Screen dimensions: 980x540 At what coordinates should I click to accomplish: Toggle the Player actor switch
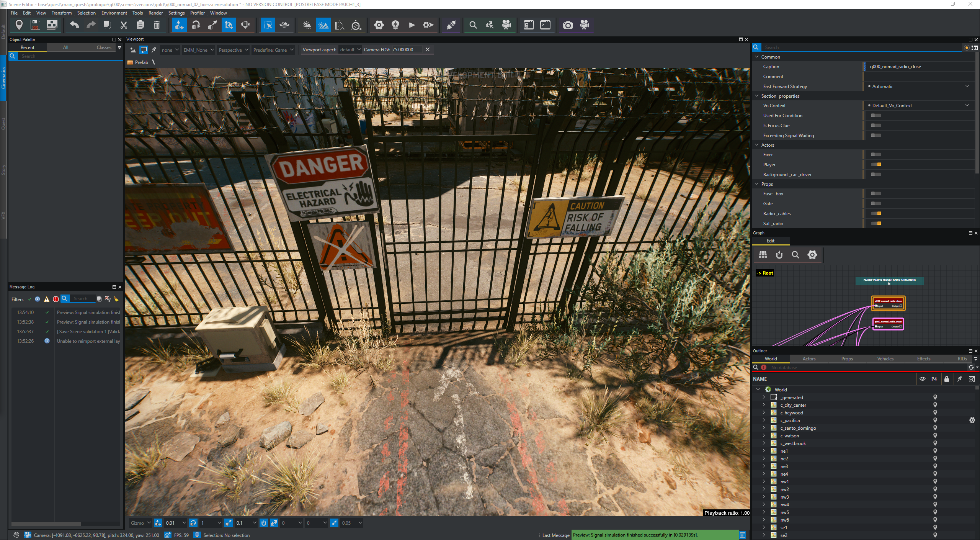pos(876,164)
